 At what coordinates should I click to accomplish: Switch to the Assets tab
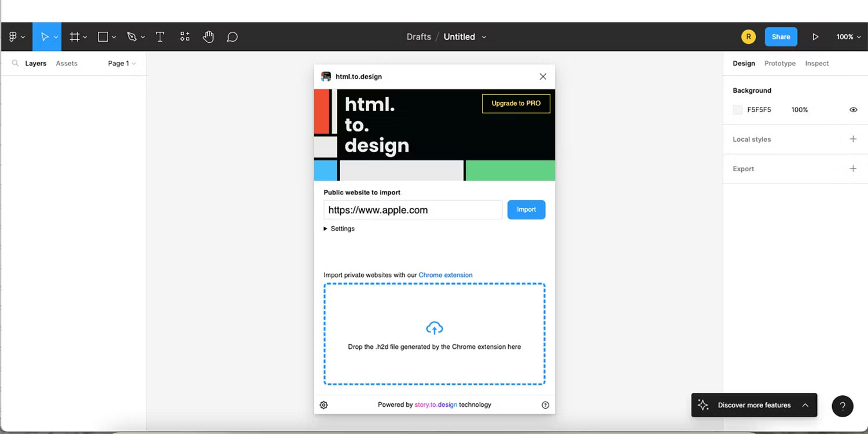click(67, 64)
